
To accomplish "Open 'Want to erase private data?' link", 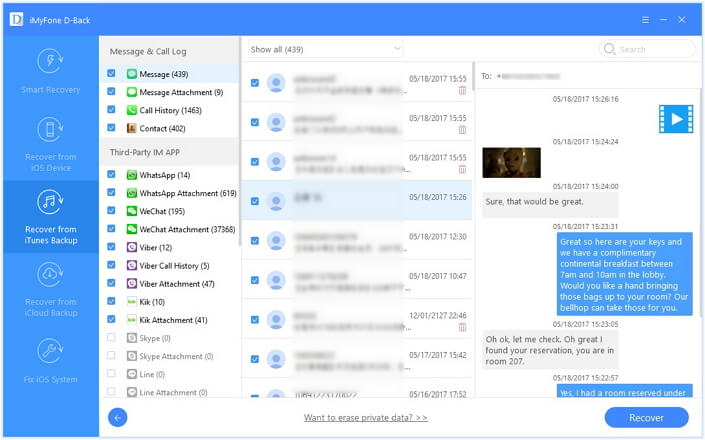I will click(365, 417).
